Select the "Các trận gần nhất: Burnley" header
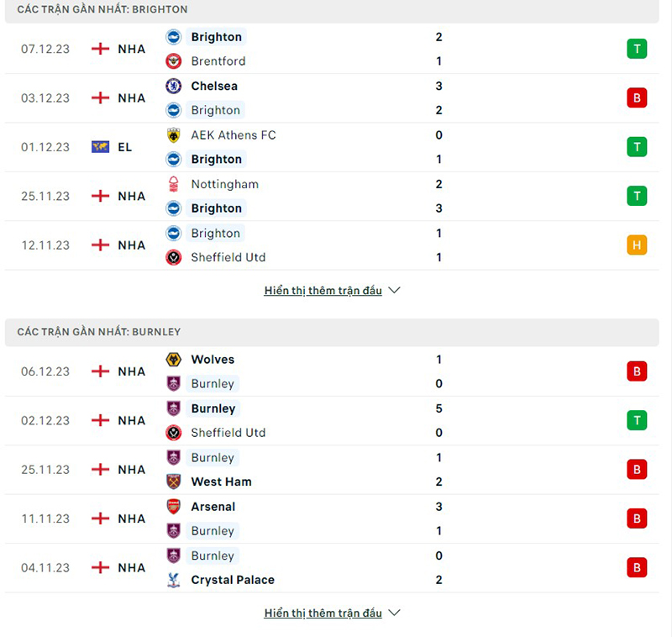The image size is (672, 637). [99, 332]
